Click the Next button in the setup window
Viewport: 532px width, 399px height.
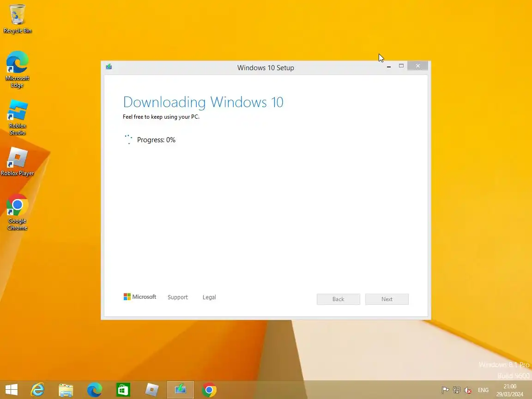click(387, 299)
